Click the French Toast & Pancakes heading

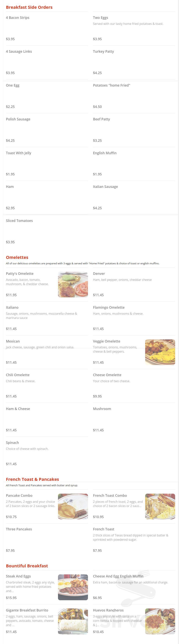coord(32,479)
